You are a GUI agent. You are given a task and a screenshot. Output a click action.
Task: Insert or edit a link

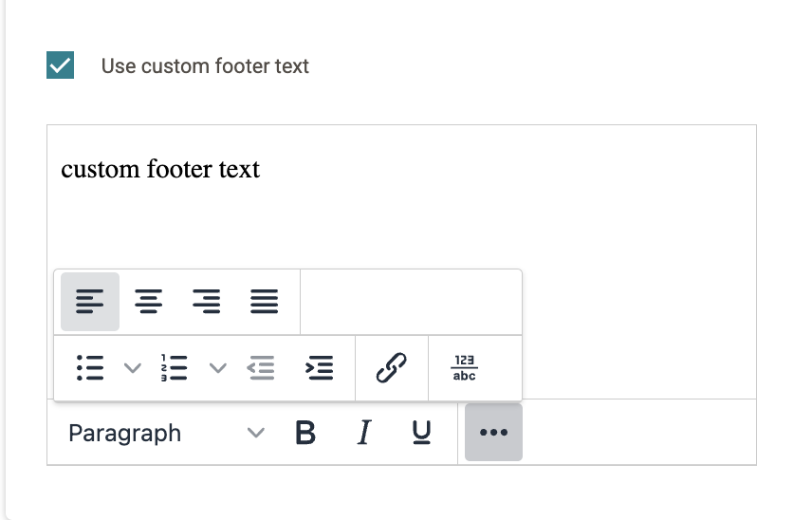[x=392, y=368]
